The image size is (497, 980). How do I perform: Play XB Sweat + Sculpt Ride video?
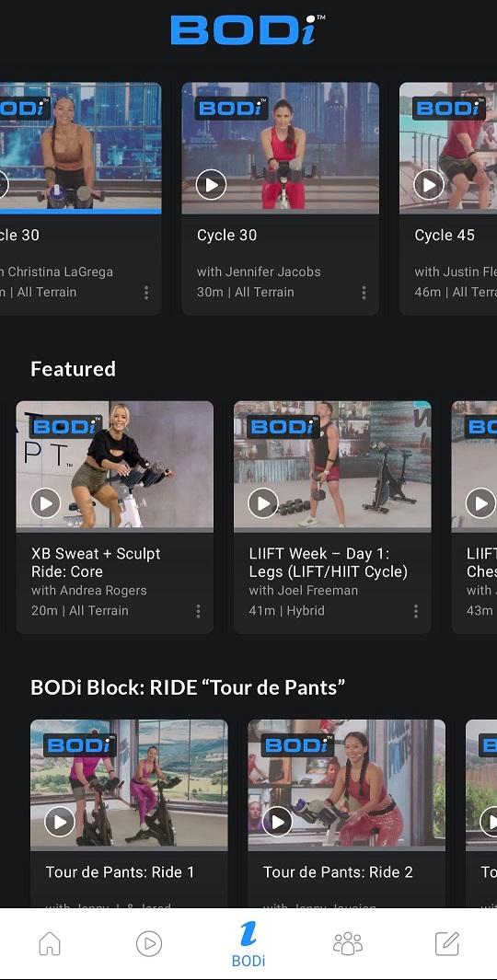[x=46, y=503]
